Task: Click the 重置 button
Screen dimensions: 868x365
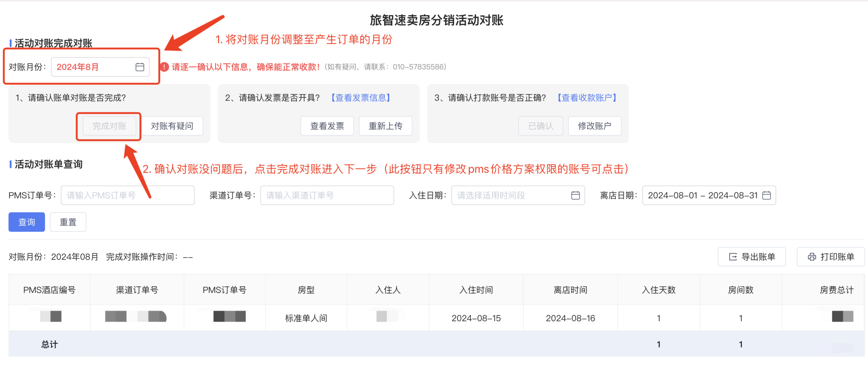Action: (68, 222)
